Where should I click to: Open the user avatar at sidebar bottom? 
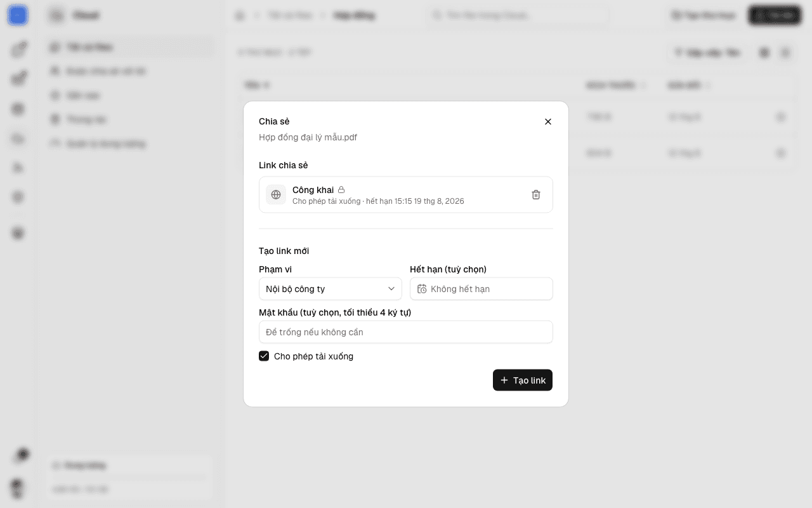pyautogui.click(x=18, y=488)
